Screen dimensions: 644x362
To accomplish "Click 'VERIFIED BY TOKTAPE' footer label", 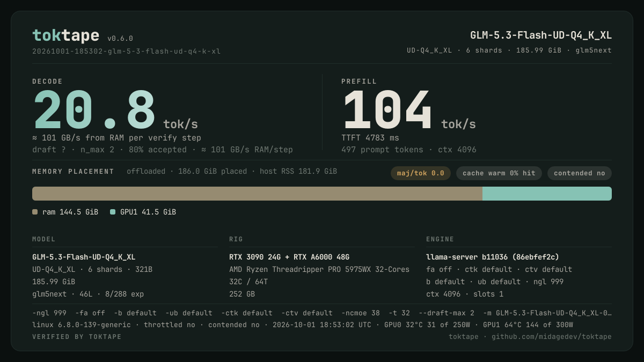I will [x=77, y=337].
